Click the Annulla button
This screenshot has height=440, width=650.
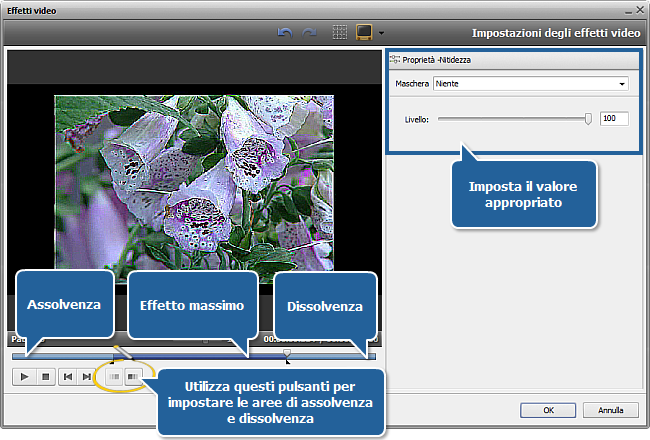(611, 410)
